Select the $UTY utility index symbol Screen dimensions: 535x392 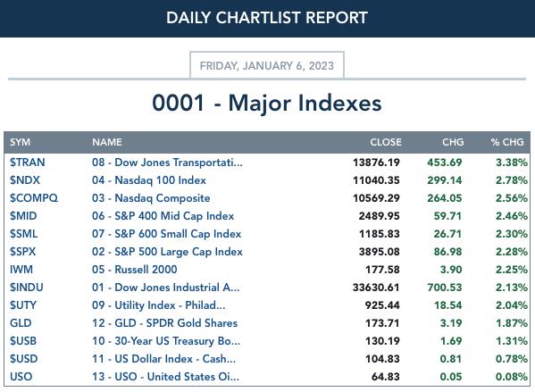[23, 305]
